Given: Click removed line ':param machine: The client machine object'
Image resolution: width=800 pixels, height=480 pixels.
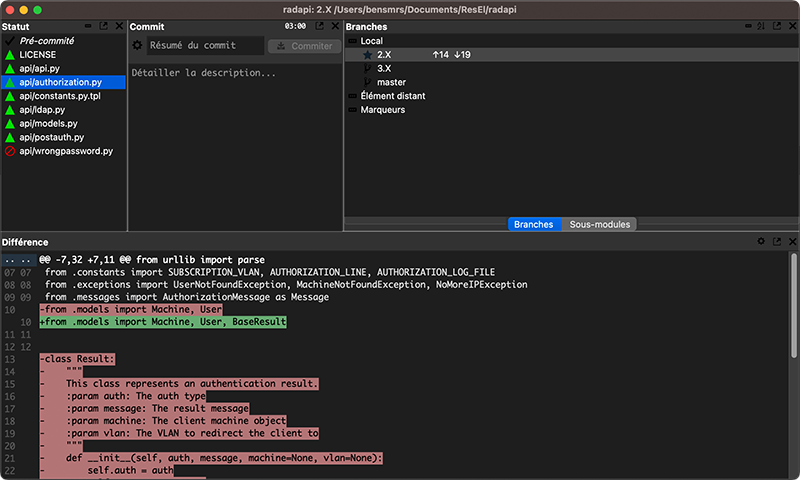Looking at the screenshot, I should coord(163,421).
